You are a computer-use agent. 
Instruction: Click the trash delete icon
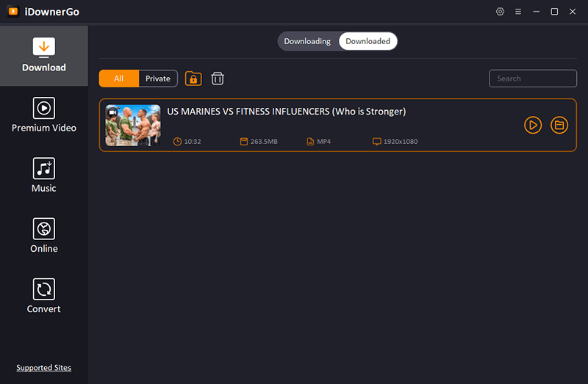(x=218, y=79)
